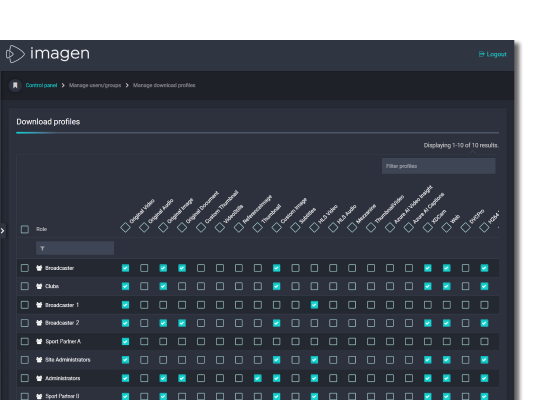Toggle the Web column diamond

446,227
